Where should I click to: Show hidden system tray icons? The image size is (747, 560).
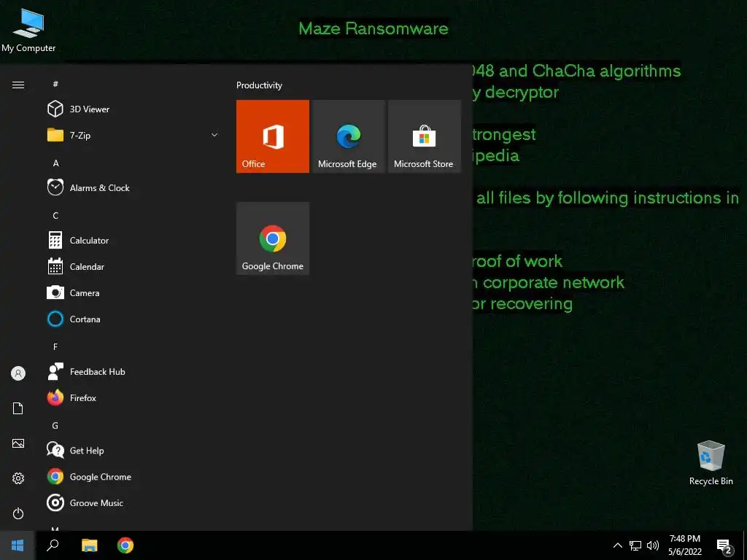point(617,545)
